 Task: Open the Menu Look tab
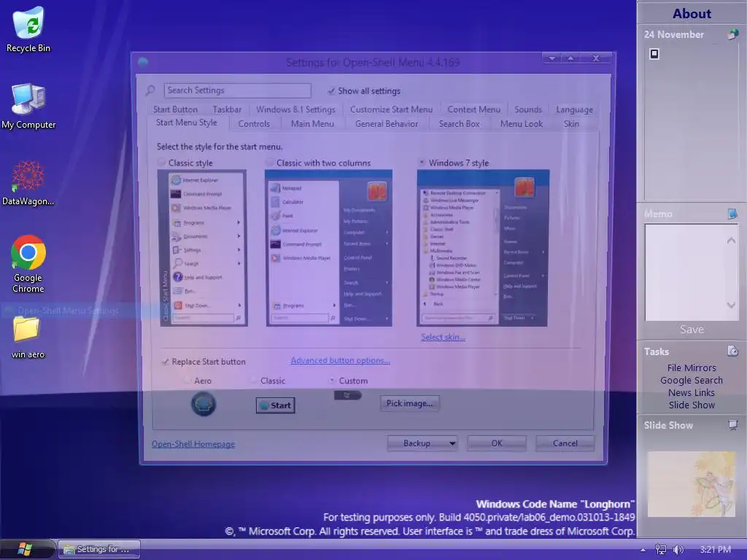click(522, 124)
